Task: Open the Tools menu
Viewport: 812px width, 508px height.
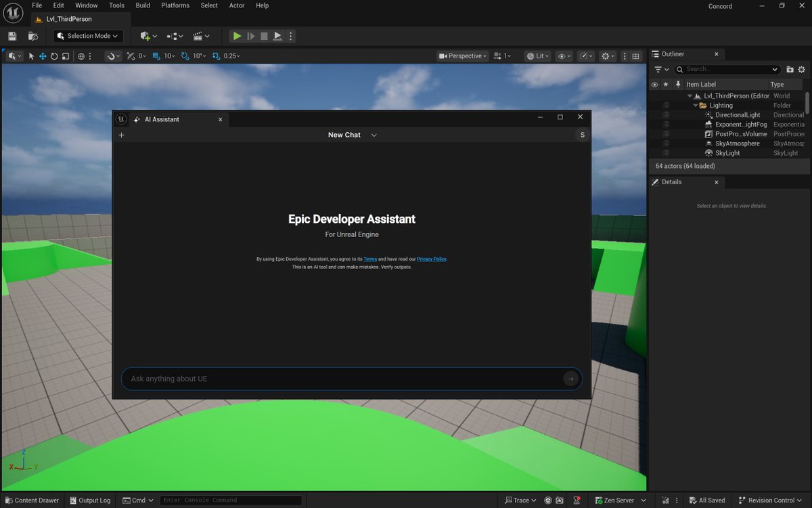Action: click(117, 5)
